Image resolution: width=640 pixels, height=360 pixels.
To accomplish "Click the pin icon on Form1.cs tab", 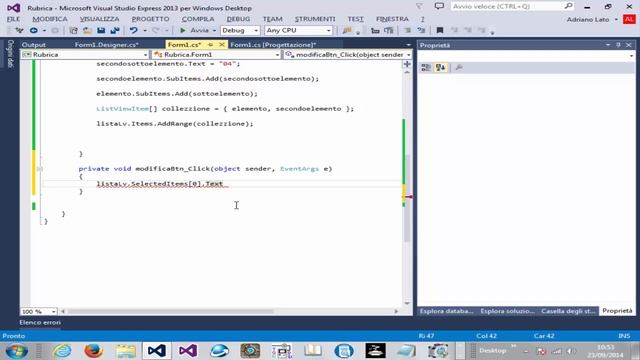I will 211,44.
